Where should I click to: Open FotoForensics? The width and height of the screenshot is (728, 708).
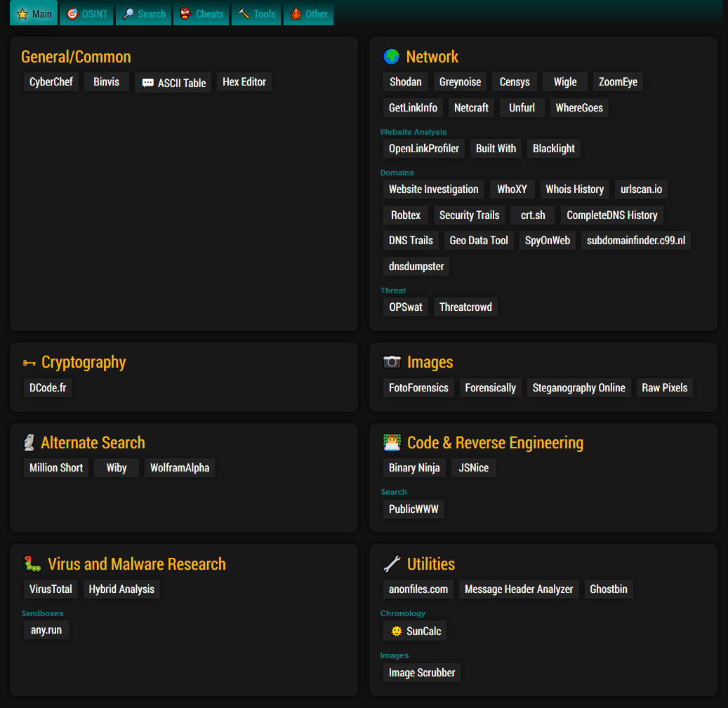pos(419,388)
